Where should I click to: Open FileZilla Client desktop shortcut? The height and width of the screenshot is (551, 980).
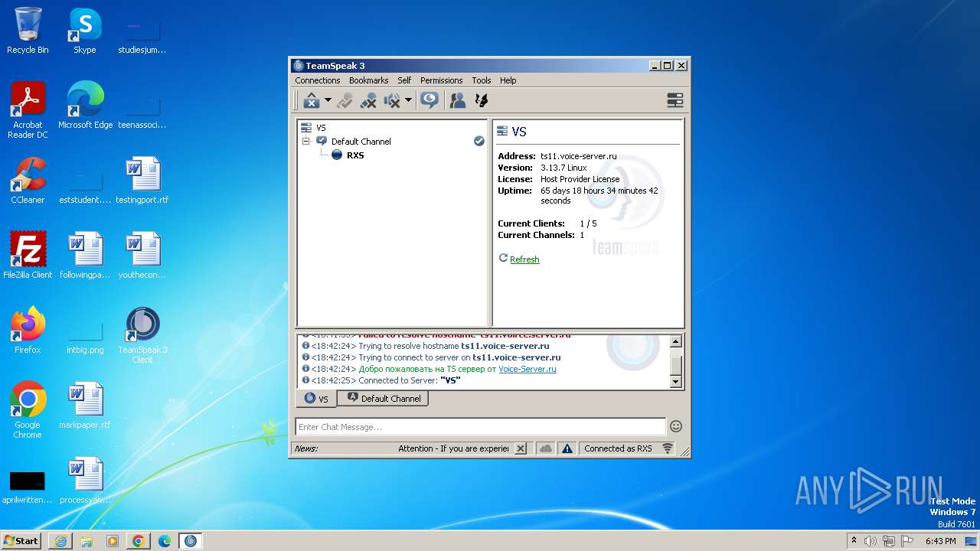click(28, 256)
